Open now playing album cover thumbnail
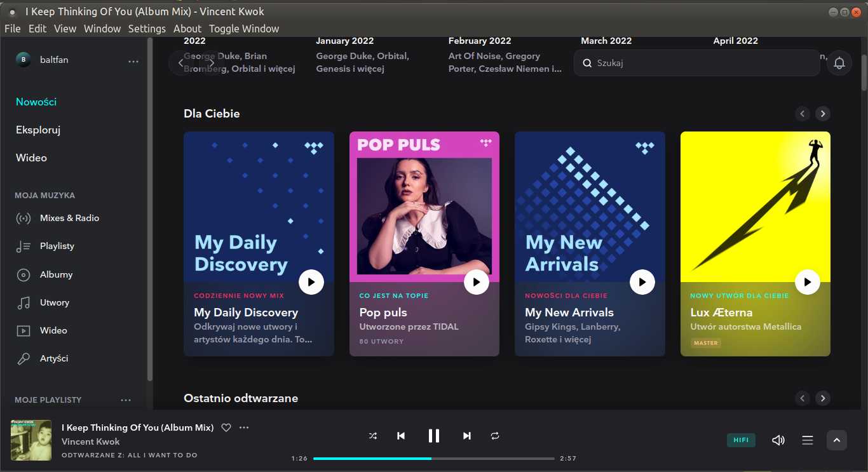This screenshot has height=472, width=868. pos(31,440)
